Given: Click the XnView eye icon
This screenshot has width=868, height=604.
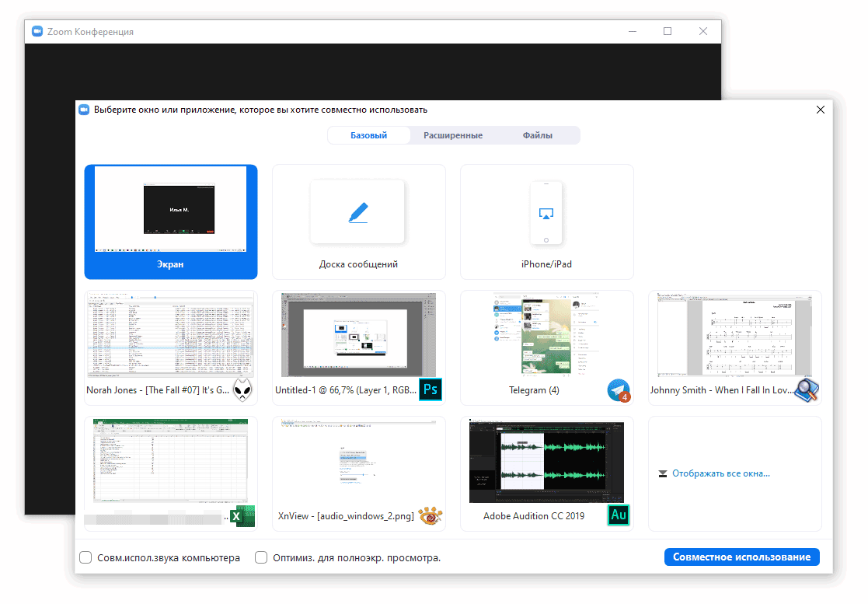Looking at the screenshot, I should [x=431, y=516].
